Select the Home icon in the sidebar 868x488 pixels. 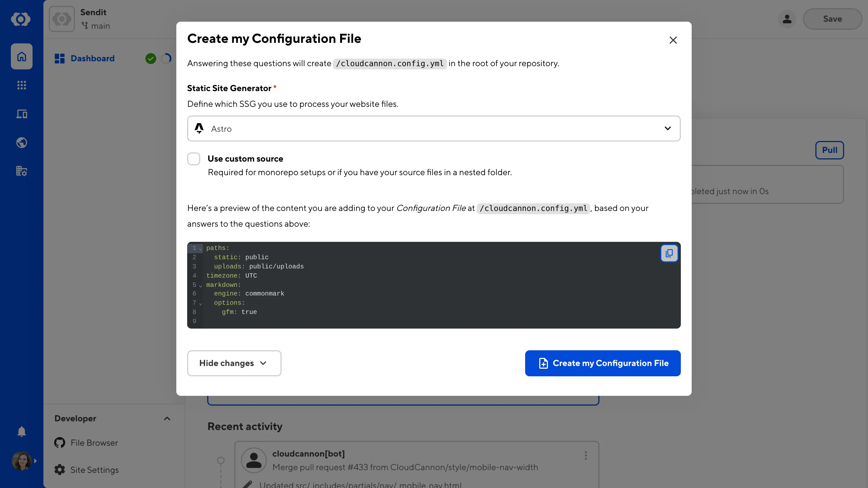coord(21,56)
